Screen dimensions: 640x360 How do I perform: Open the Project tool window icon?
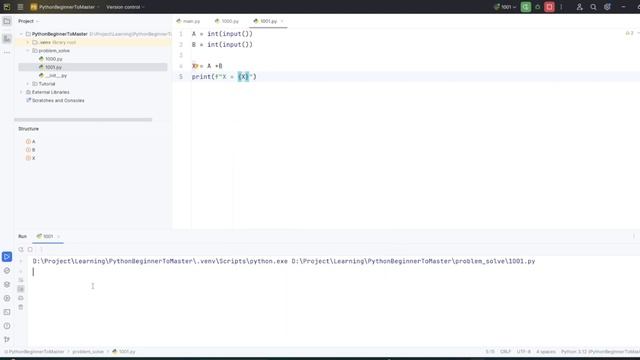[x=7, y=21]
